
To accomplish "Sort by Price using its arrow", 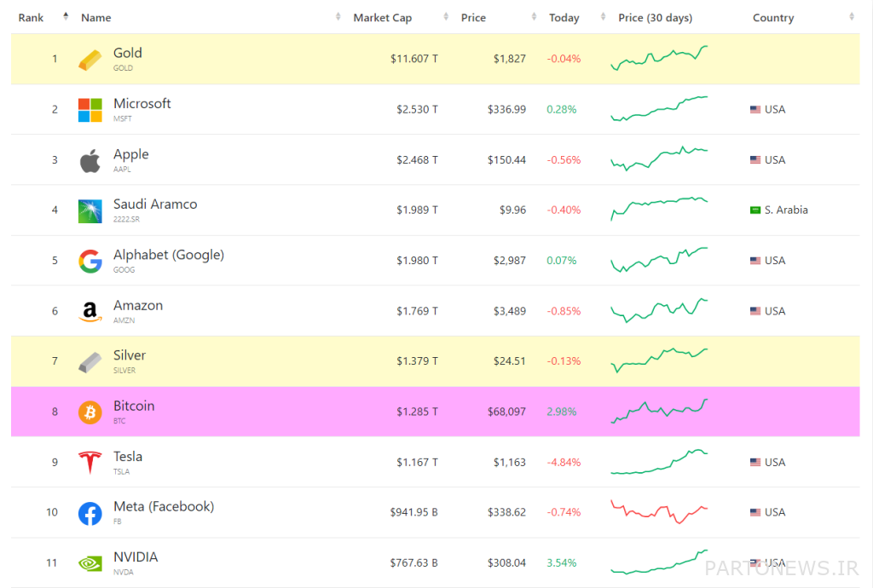I will click(534, 17).
